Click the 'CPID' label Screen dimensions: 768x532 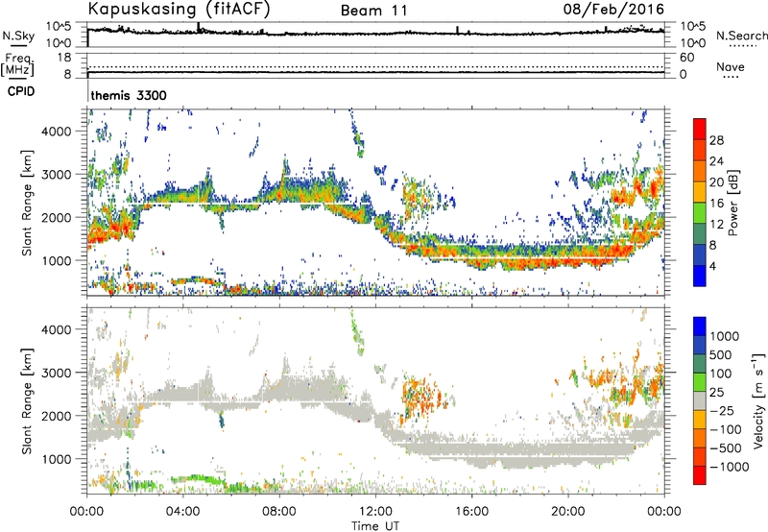[21, 91]
